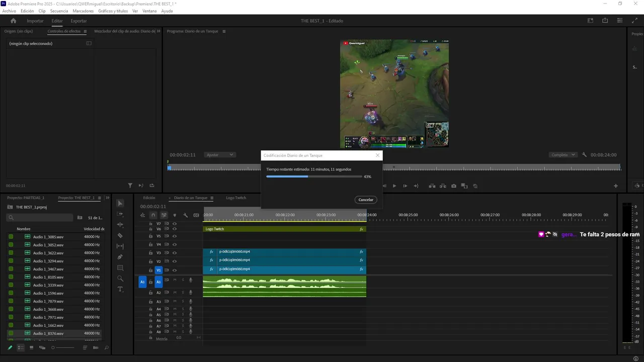Click the filter funnel in Effect Controls
This screenshot has height=362, width=644.
coord(130,186)
